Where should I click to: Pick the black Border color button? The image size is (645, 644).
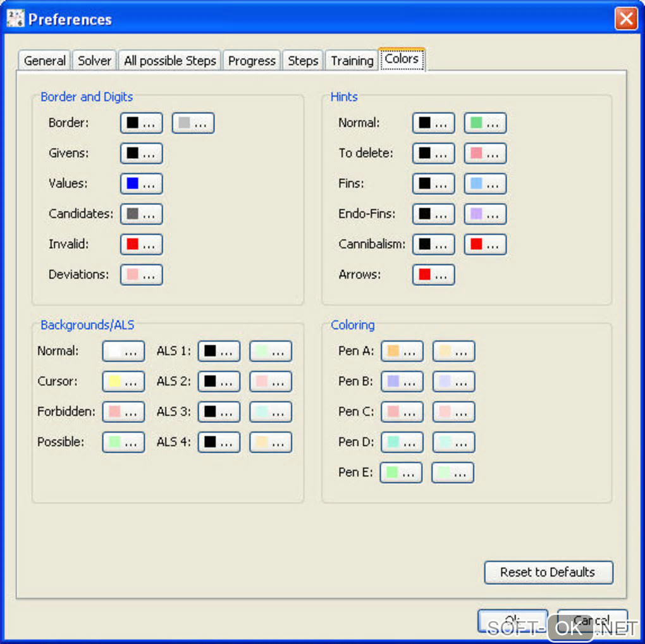142,123
